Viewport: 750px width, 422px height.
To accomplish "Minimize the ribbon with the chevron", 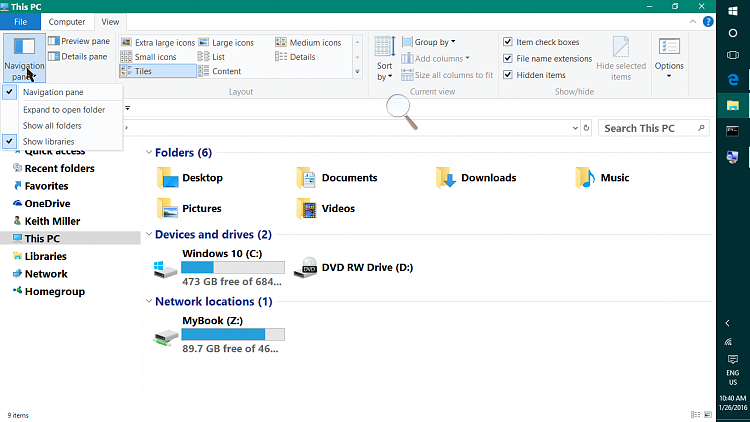I will coord(693,22).
